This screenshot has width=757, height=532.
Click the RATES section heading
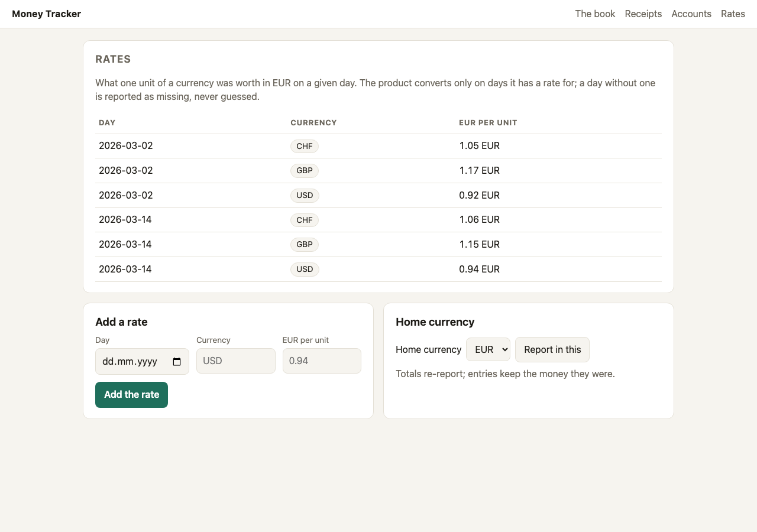[x=113, y=59]
